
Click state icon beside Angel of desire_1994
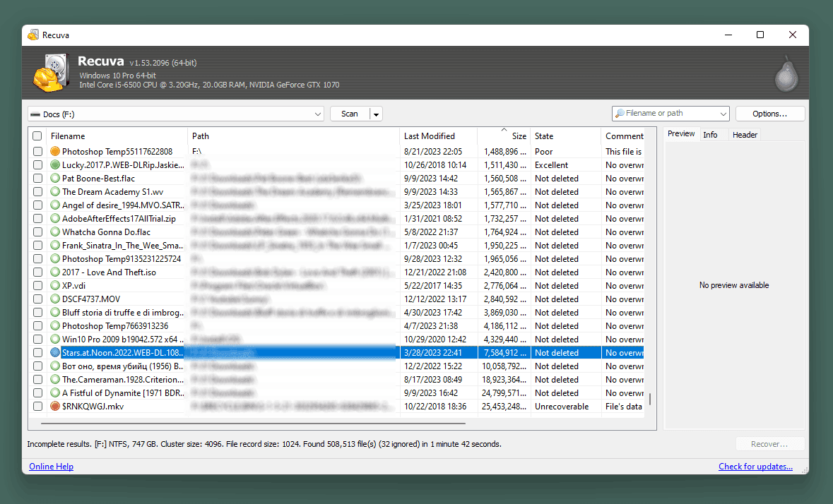pos(54,205)
